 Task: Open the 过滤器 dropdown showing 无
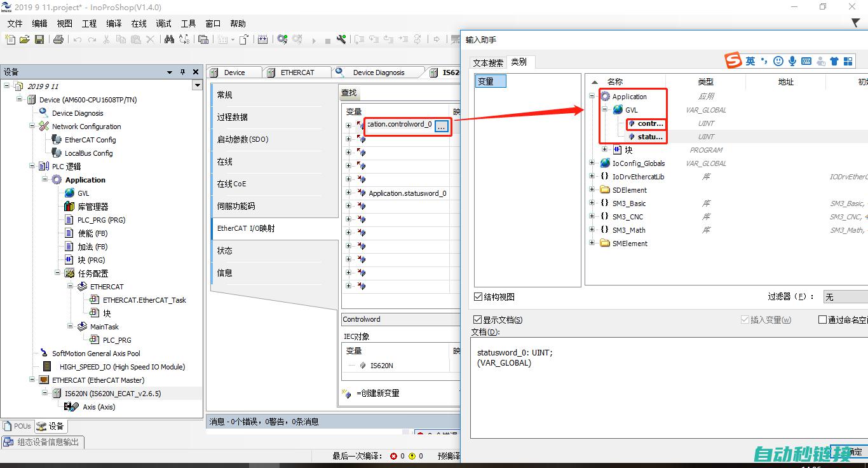[x=845, y=297]
